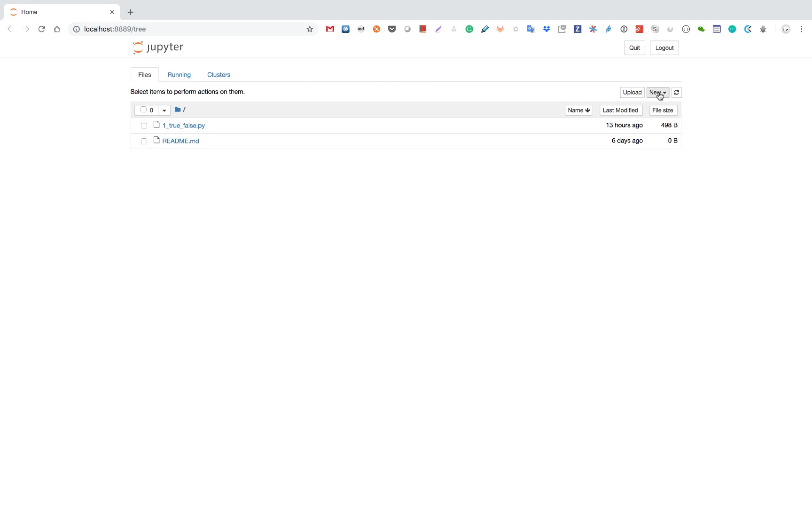This screenshot has height=508, width=812.
Task: Open the Gmail extension icon
Action: (330, 29)
